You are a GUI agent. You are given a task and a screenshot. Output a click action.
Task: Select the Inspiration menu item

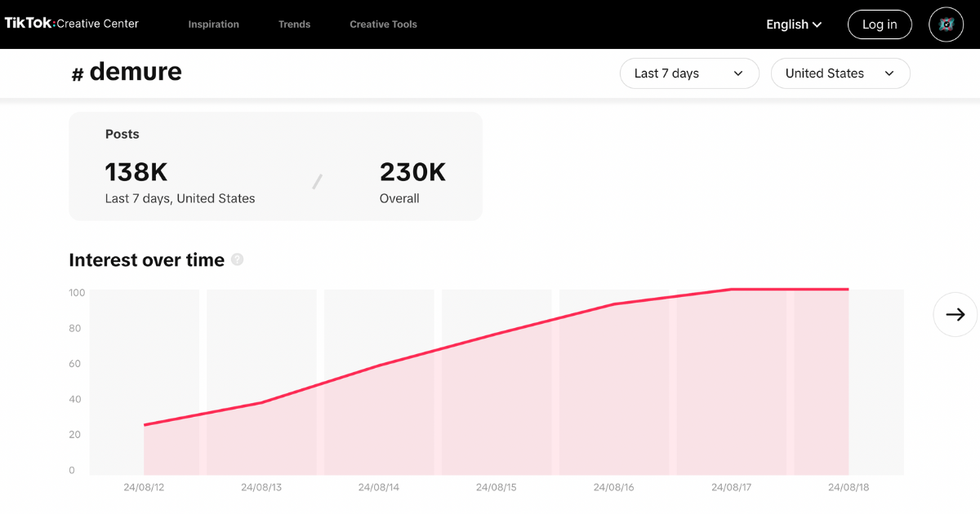click(x=213, y=24)
